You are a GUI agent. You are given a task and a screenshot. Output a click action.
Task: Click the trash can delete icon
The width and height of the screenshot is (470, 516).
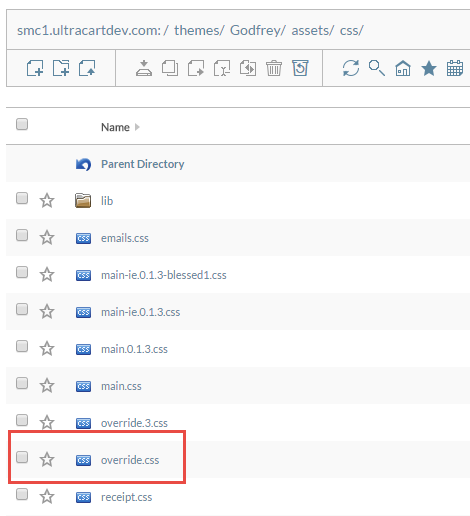coord(274,68)
